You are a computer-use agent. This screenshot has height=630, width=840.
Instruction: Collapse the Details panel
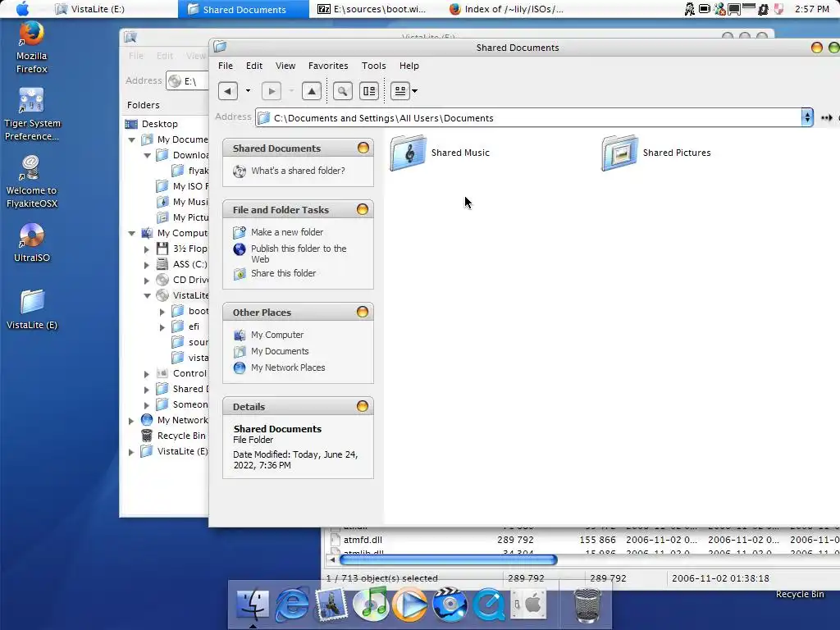(363, 406)
